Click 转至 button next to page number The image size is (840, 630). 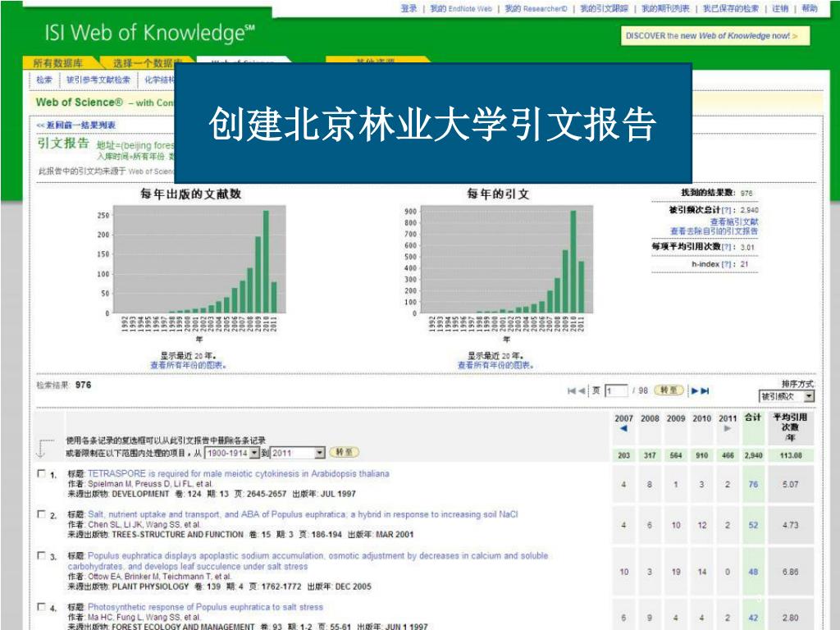pos(669,390)
